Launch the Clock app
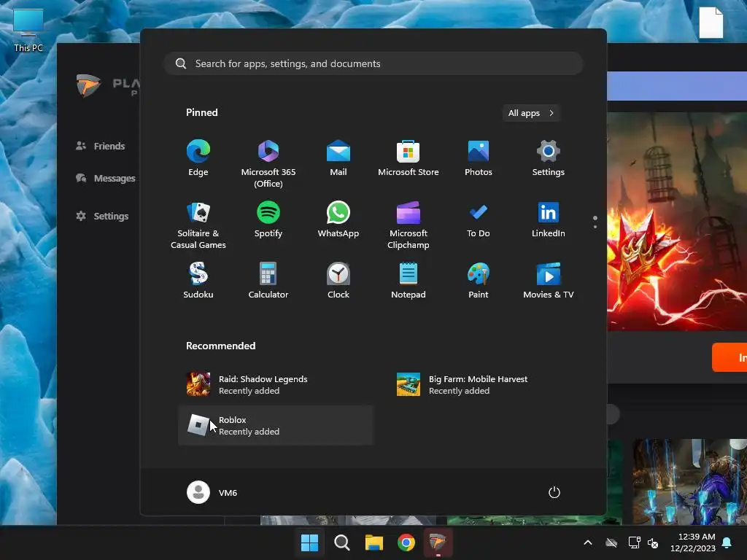Image resolution: width=747 pixels, height=560 pixels. click(338, 281)
